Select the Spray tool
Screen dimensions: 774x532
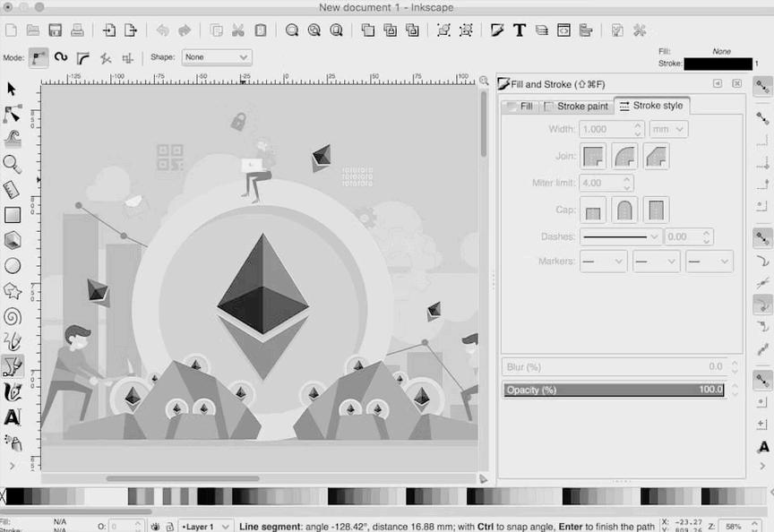[x=13, y=442]
